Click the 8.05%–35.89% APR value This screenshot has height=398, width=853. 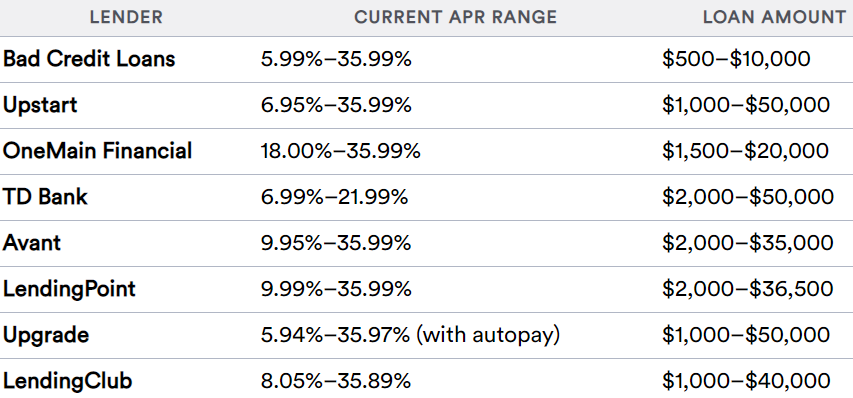click(x=336, y=381)
